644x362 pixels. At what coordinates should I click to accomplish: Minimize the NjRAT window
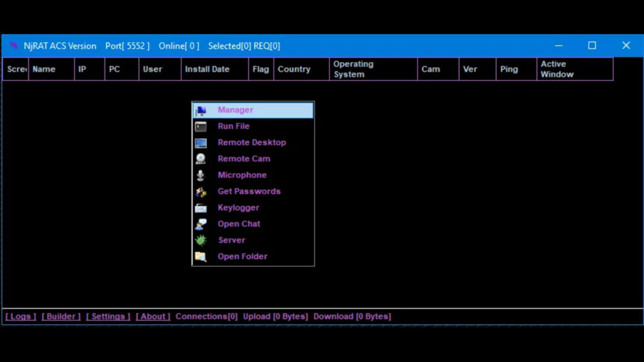coord(558,45)
